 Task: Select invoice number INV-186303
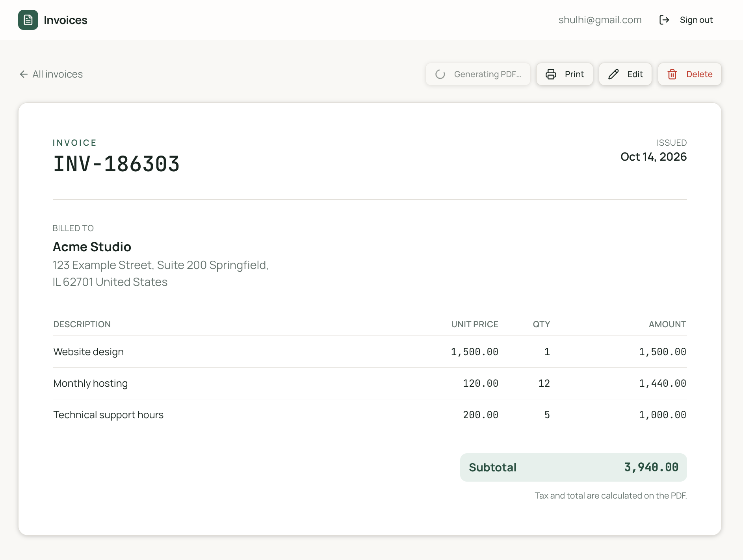point(116,164)
